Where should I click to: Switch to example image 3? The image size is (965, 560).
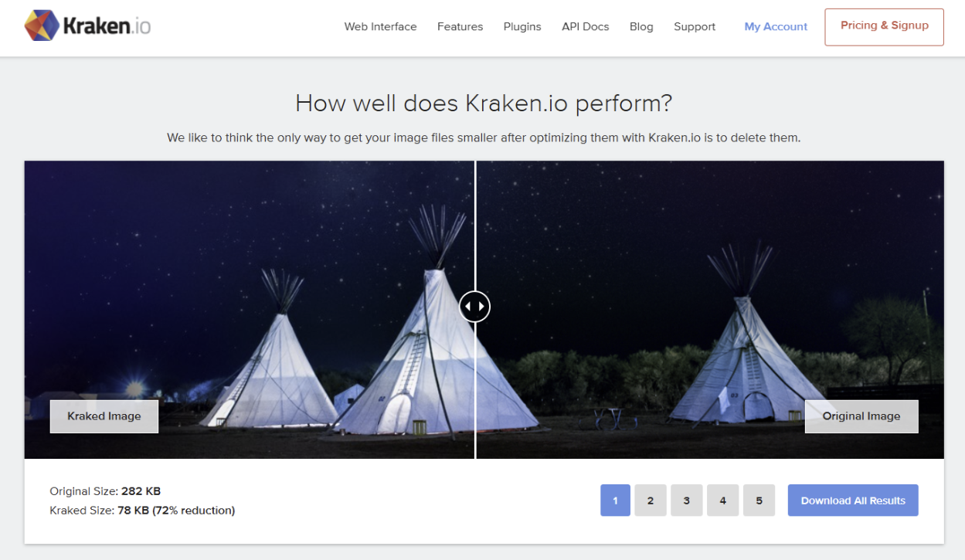(687, 501)
